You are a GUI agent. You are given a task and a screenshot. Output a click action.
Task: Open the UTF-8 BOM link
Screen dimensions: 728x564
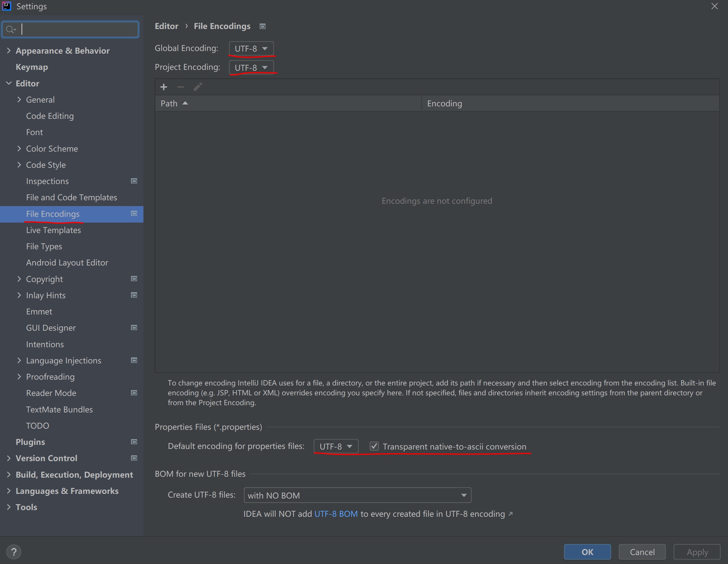tap(336, 514)
